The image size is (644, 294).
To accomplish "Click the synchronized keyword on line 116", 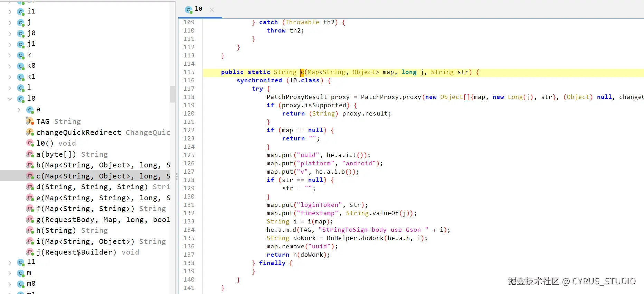I will (259, 80).
